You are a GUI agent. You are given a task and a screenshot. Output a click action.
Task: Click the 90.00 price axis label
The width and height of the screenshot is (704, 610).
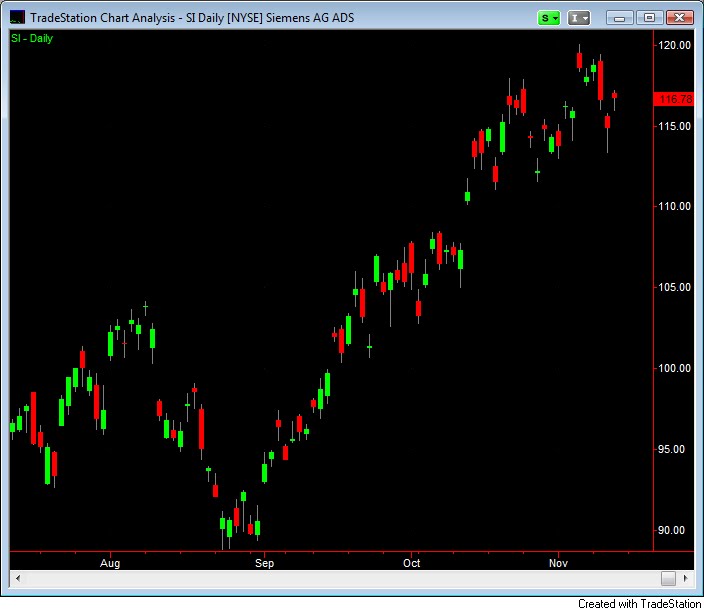click(x=674, y=530)
